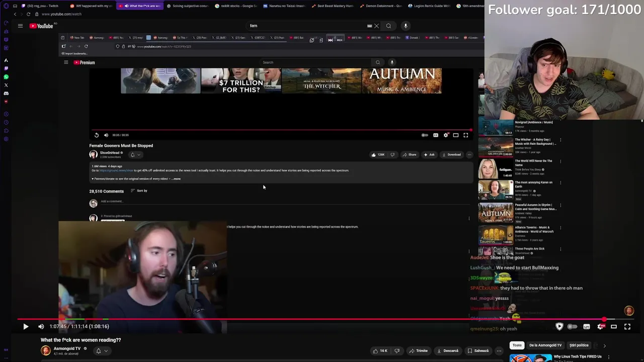The height and width of the screenshot is (362, 644).
Task: Open on-screen keyboard icon in search
Action: point(369,26)
